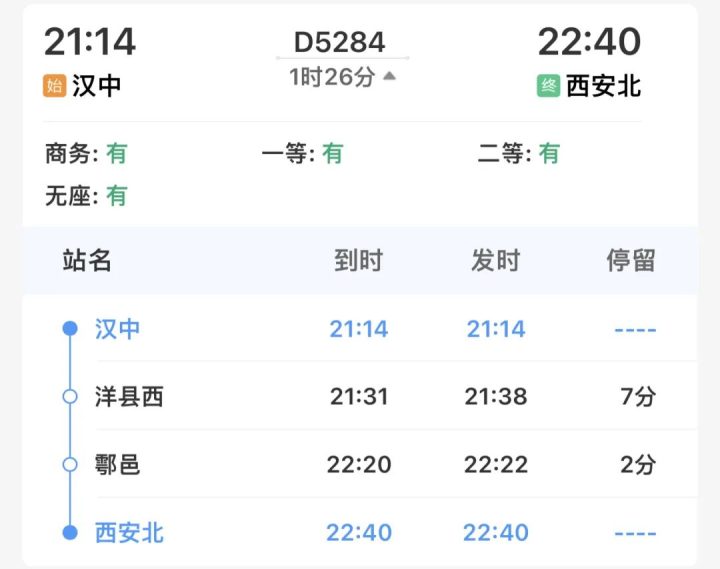Click the Xi'an North timeline dot
Image resolution: width=720 pixels, height=569 pixels.
coord(69,532)
